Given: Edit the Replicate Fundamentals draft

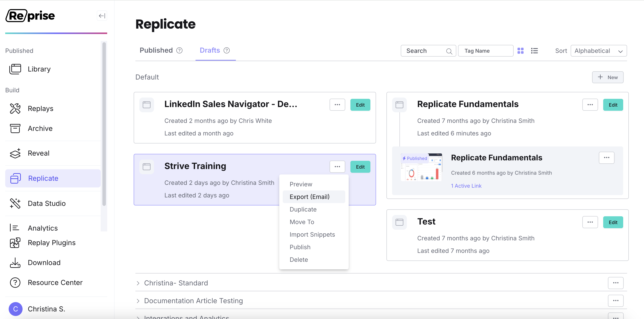Looking at the screenshot, I should [613, 105].
